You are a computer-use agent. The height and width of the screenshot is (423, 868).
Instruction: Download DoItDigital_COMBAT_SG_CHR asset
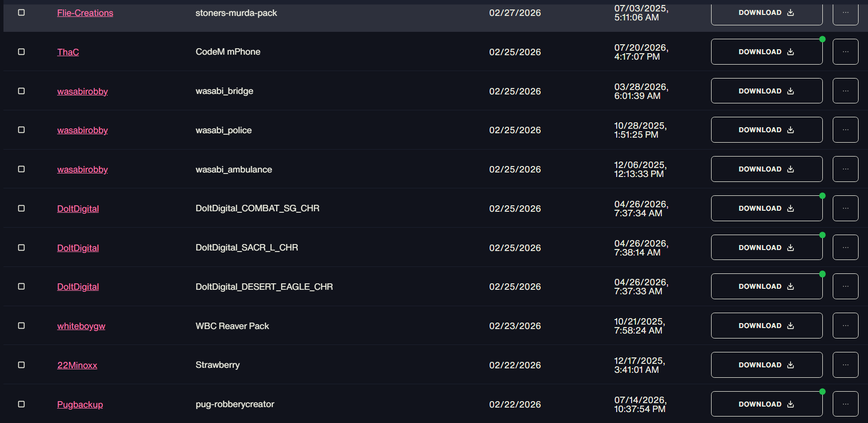[x=766, y=208]
